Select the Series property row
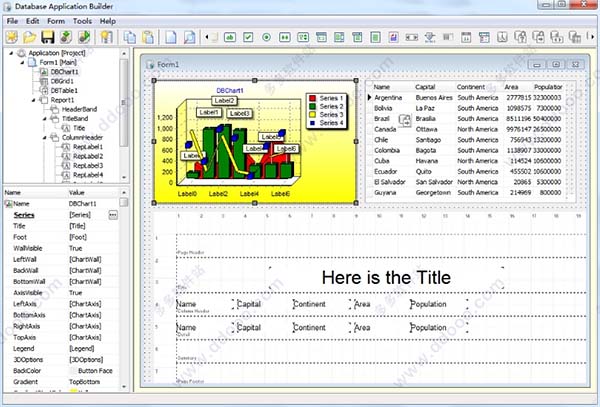This screenshot has width=600, height=407. tap(61, 215)
